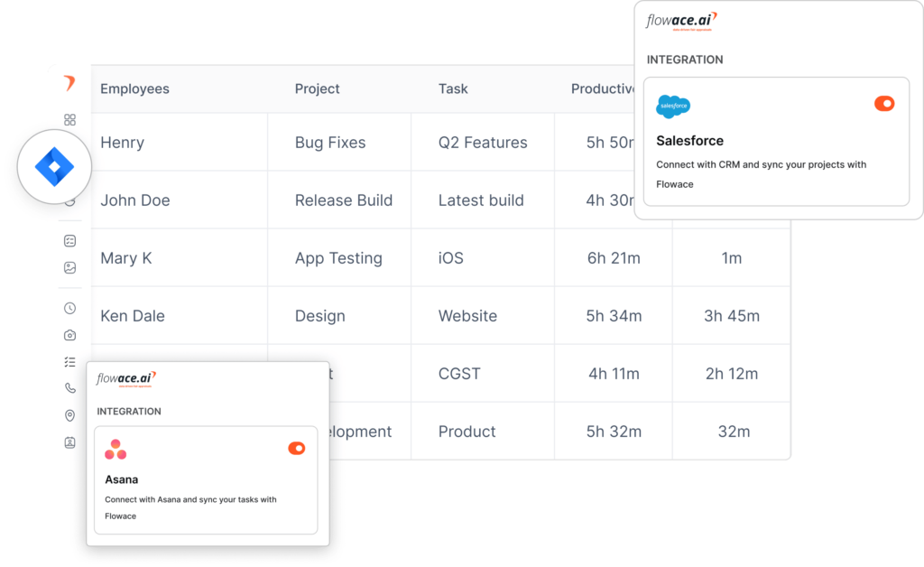The image size is (924, 567).
Task: Open the location tracking pin icon
Action: 70,415
